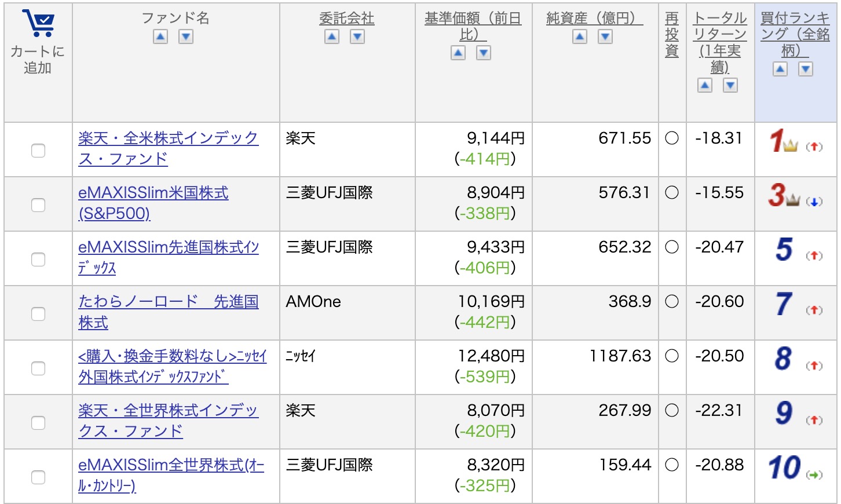841x504 pixels.
Task: Sort total return column descending
Action: [x=730, y=86]
